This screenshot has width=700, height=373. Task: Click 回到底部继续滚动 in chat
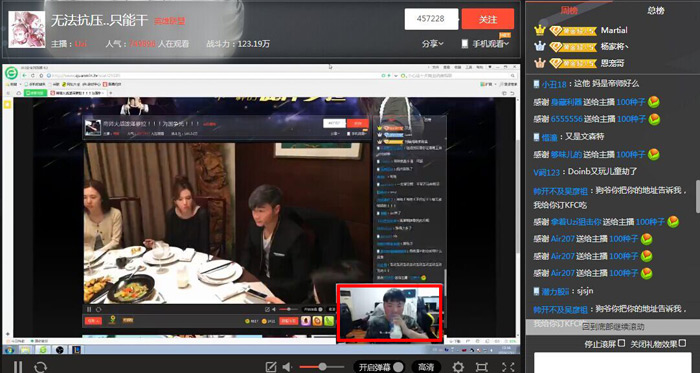pos(613,327)
